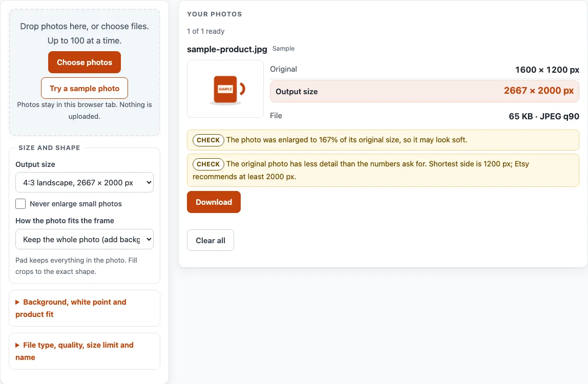The height and width of the screenshot is (384, 588).
Task: Click the sample-product.jpg filename
Action: point(227,49)
